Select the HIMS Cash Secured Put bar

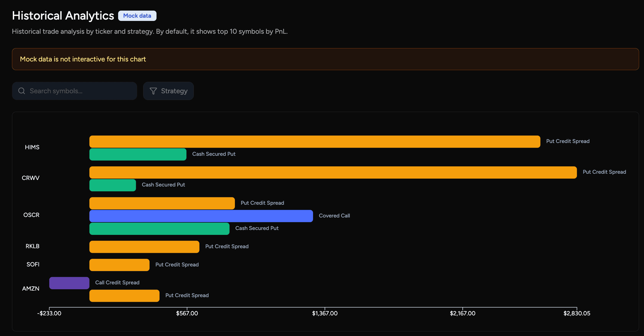(137, 154)
